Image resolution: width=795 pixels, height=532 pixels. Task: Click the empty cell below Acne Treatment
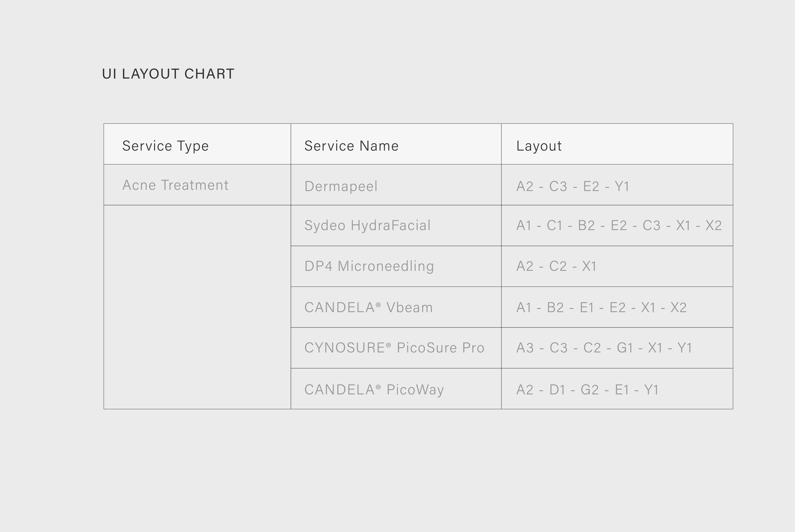(197, 307)
